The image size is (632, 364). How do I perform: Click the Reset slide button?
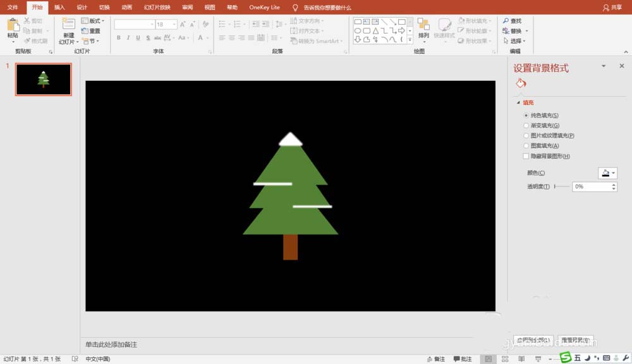point(90,30)
